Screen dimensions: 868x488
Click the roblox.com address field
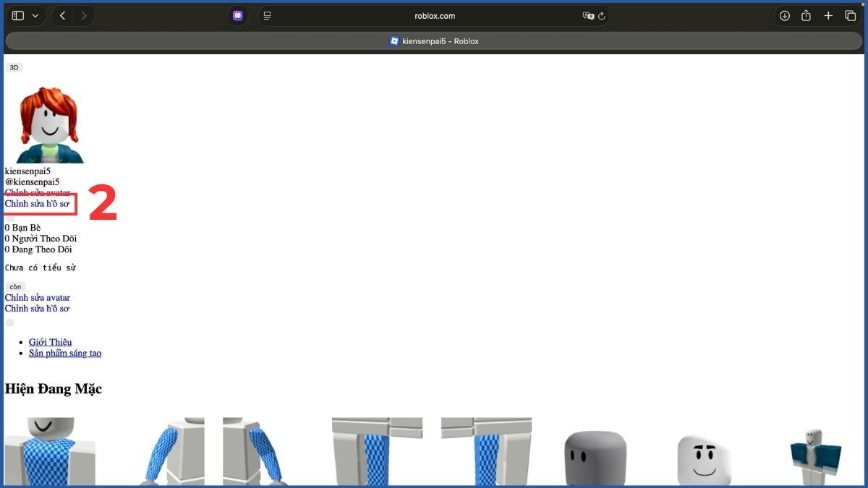(435, 16)
